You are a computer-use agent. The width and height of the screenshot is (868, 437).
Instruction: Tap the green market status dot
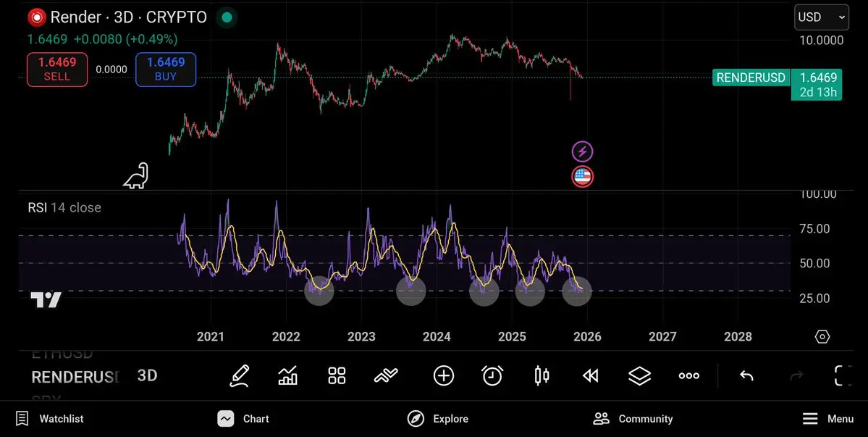[x=227, y=17]
